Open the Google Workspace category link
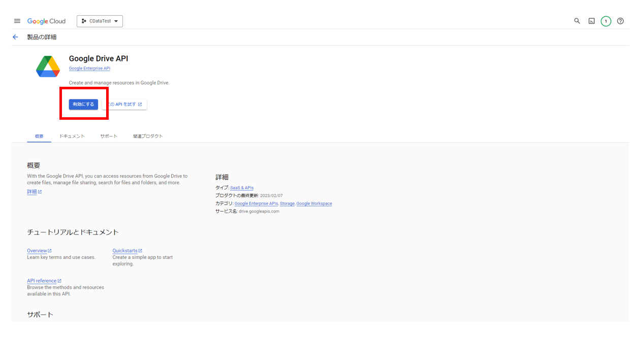Image resolution: width=644 pixels, height=340 pixels. [314, 203]
